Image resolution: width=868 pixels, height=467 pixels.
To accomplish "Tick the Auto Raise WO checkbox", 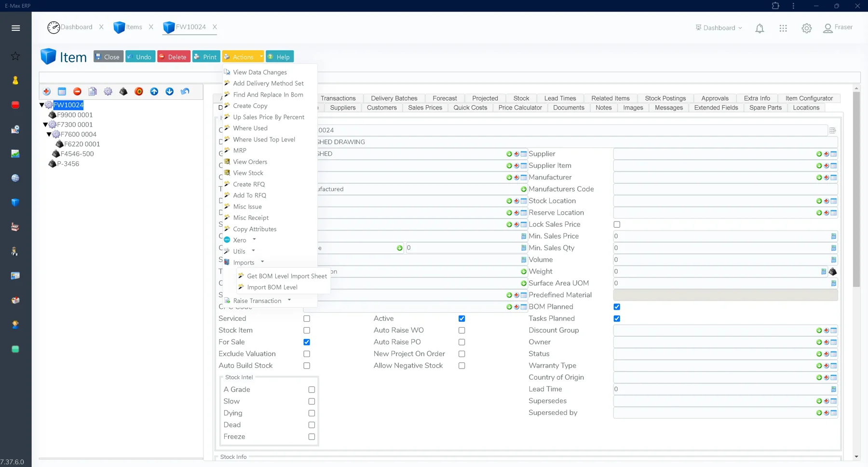I will click(462, 330).
